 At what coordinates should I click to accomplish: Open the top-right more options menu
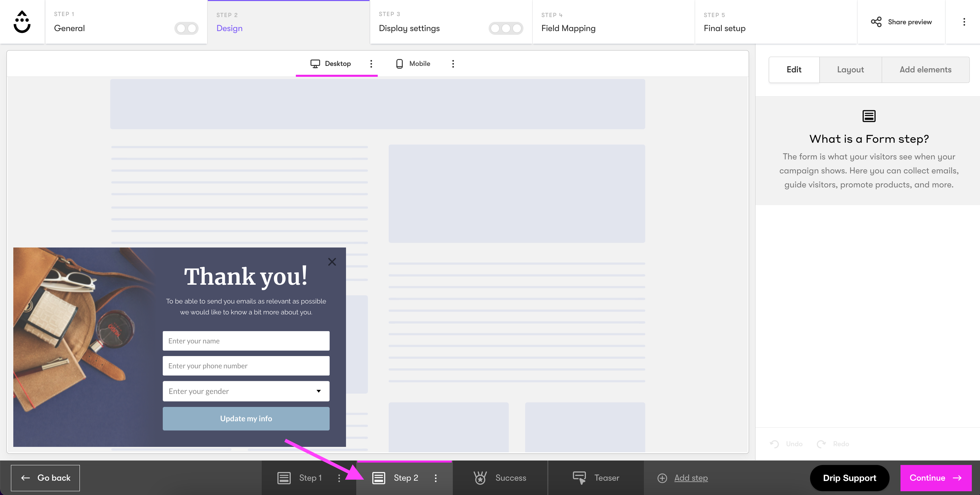964,22
